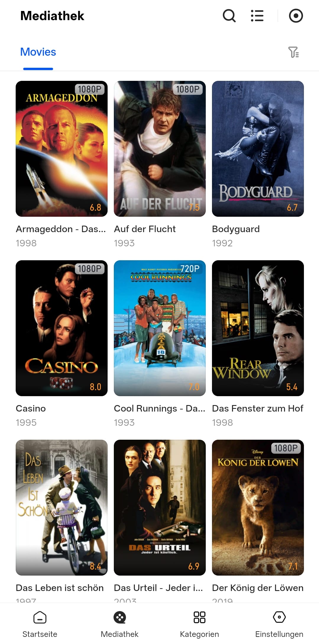
Task: Open the Auf der Flucht poster
Action: [x=160, y=149]
